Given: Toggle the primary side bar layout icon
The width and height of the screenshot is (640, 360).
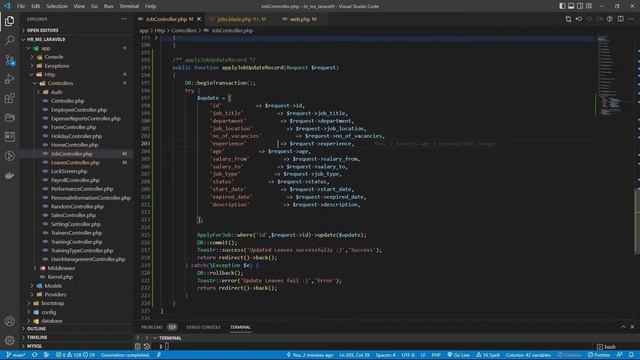Looking at the screenshot, I should point(562,6).
